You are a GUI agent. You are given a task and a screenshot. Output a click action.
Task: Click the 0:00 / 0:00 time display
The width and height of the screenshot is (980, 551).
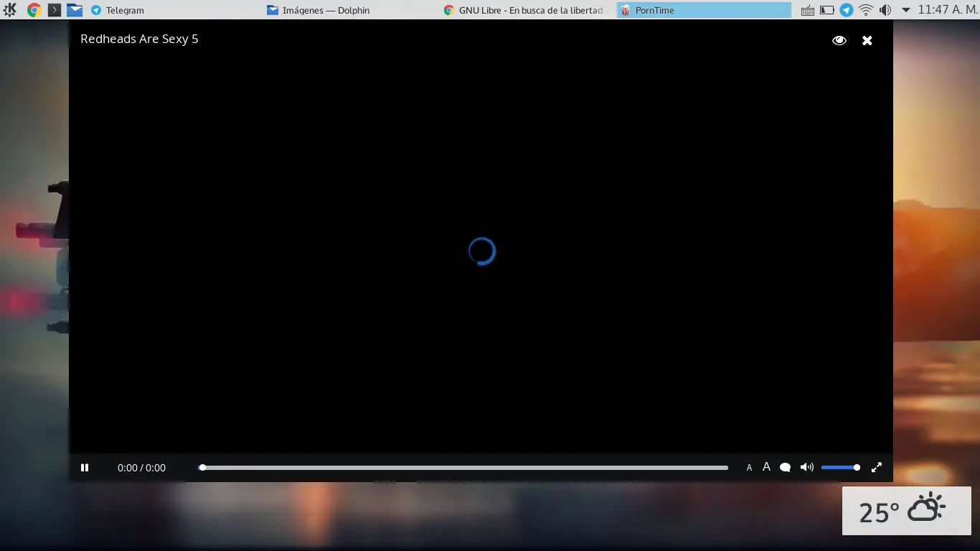pyautogui.click(x=141, y=468)
